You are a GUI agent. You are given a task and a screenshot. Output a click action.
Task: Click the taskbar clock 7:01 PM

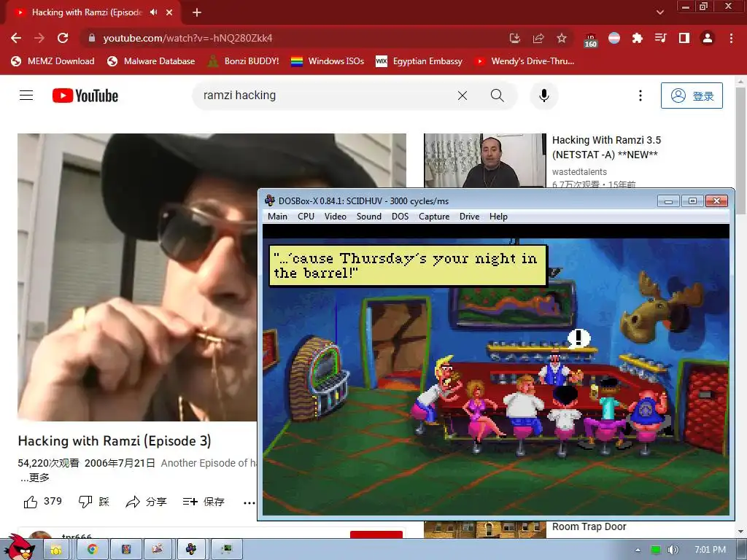tap(710, 550)
